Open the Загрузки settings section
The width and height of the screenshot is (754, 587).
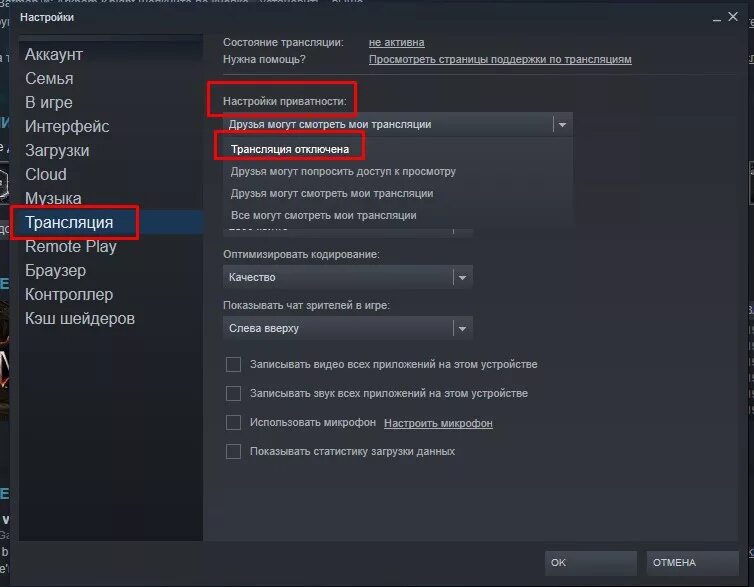pyautogui.click(x=57, y=150)
